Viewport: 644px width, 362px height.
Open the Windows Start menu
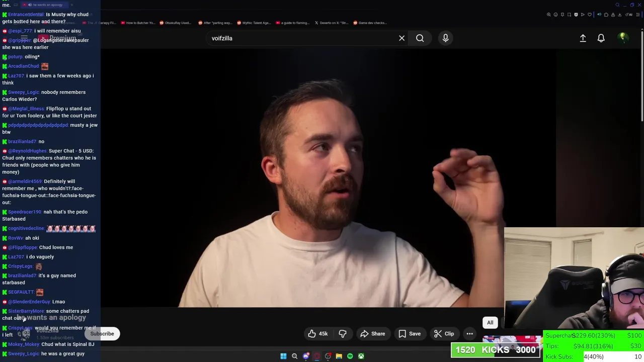coord(283,356)
